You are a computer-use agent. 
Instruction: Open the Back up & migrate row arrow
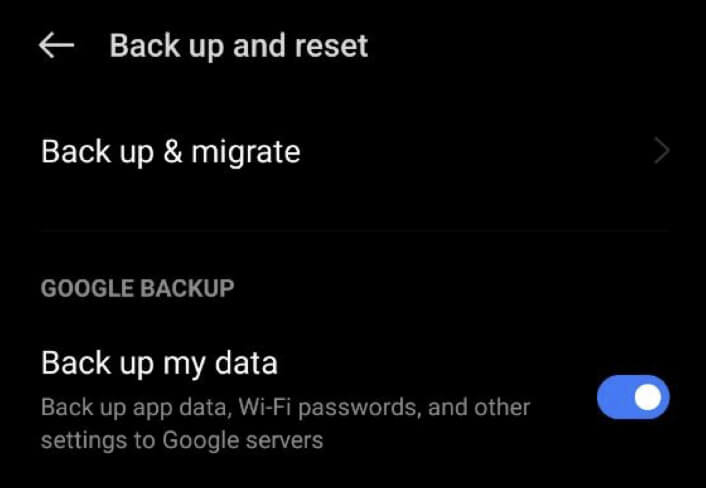click(661, 151)
